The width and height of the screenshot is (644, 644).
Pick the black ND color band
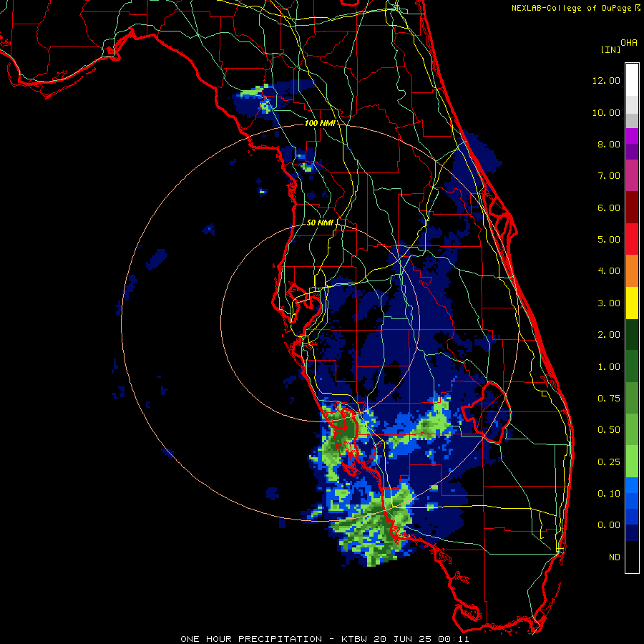tap(632, 557)
